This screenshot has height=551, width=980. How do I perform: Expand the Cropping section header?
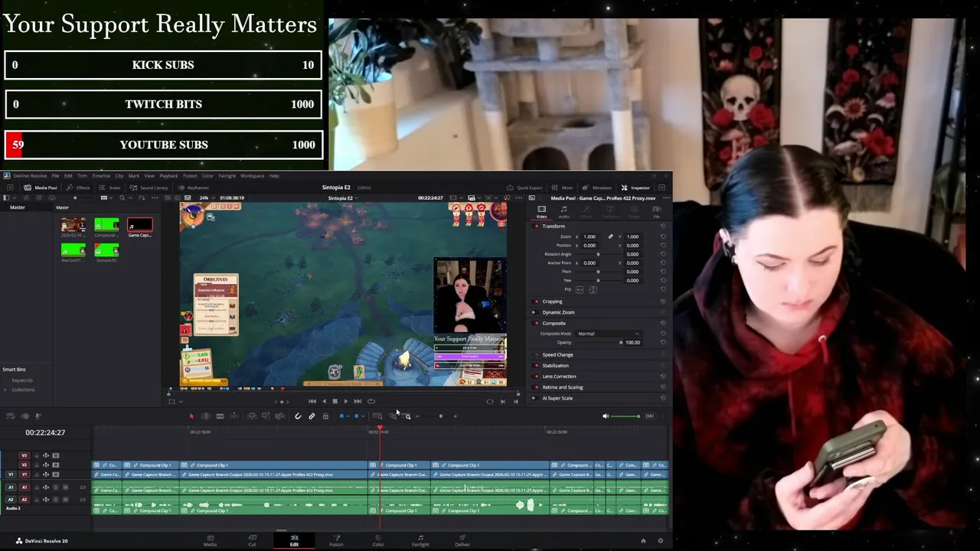(552, 302)
